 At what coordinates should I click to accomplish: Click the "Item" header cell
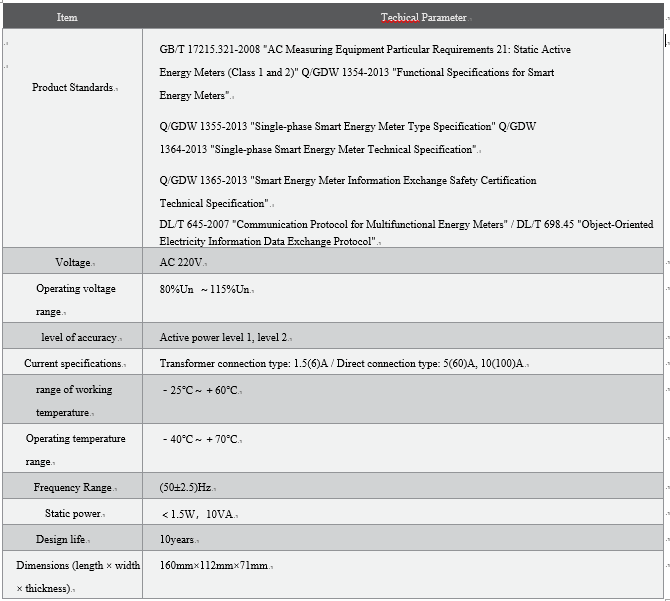click(67, 17)
